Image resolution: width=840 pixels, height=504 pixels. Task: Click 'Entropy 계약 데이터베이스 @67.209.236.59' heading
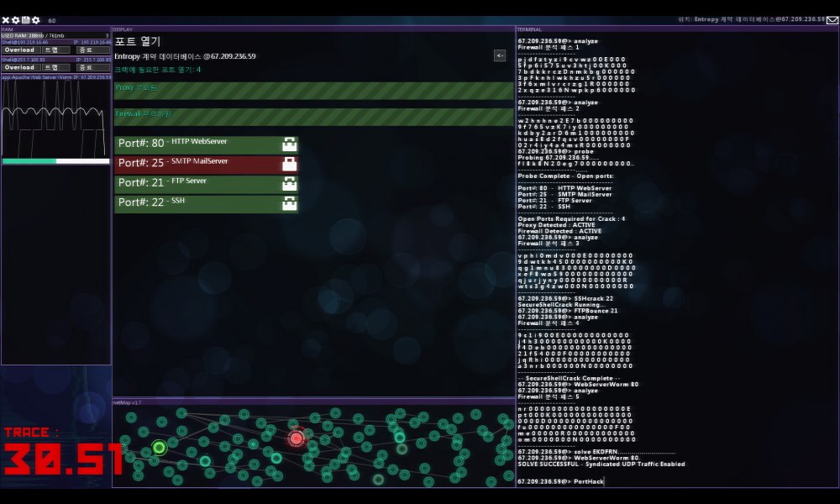(x=185, y=56)
